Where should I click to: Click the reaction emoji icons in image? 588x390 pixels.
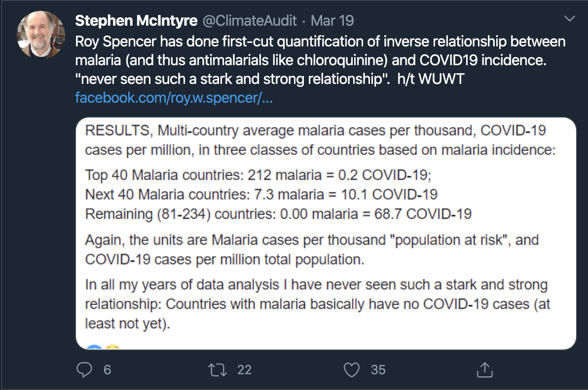[x=103, y=347]
